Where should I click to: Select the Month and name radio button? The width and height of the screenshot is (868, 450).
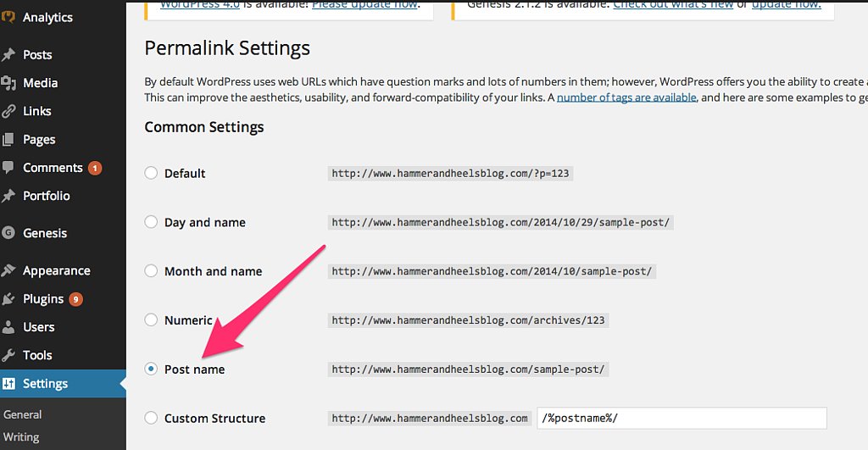[x=151, y=270]
